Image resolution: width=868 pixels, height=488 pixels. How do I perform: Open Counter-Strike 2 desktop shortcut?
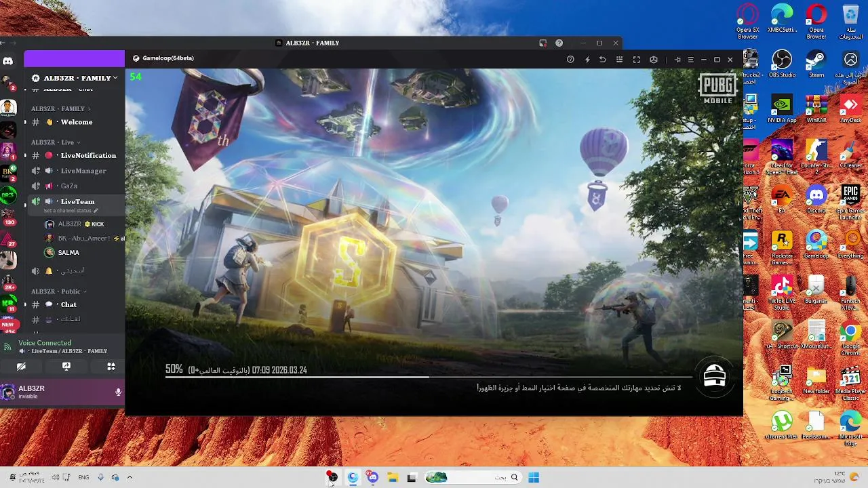(816, 157)
